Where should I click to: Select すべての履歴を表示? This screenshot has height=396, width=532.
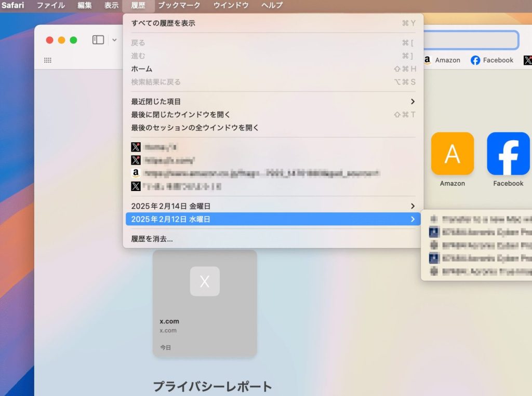coord(273,23)
